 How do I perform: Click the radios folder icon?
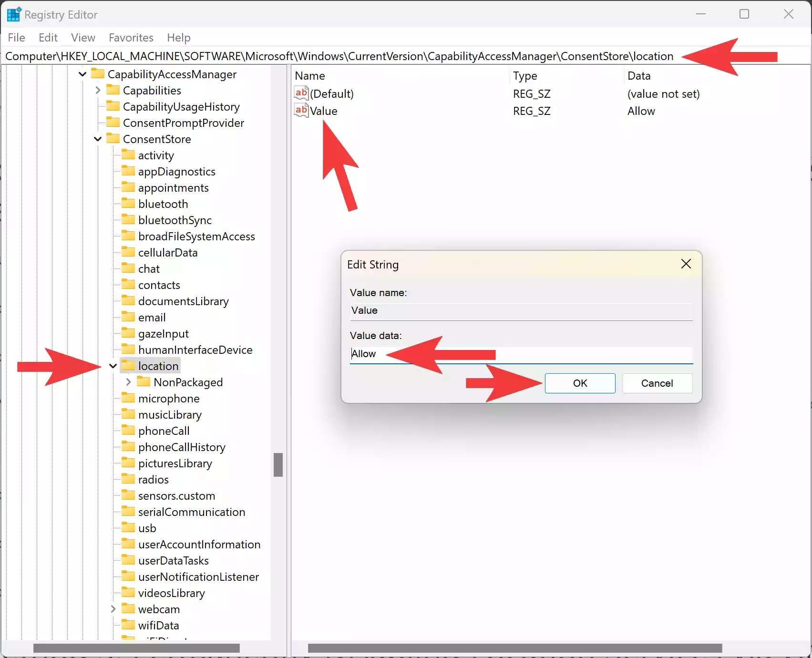pyautogui.click(x=128, y=479)
